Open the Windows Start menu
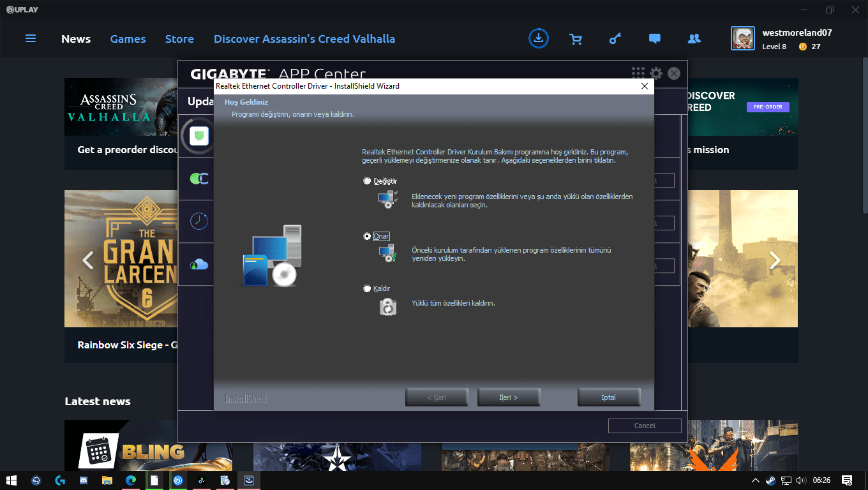 pyautogui.click(x=11, y=480)
